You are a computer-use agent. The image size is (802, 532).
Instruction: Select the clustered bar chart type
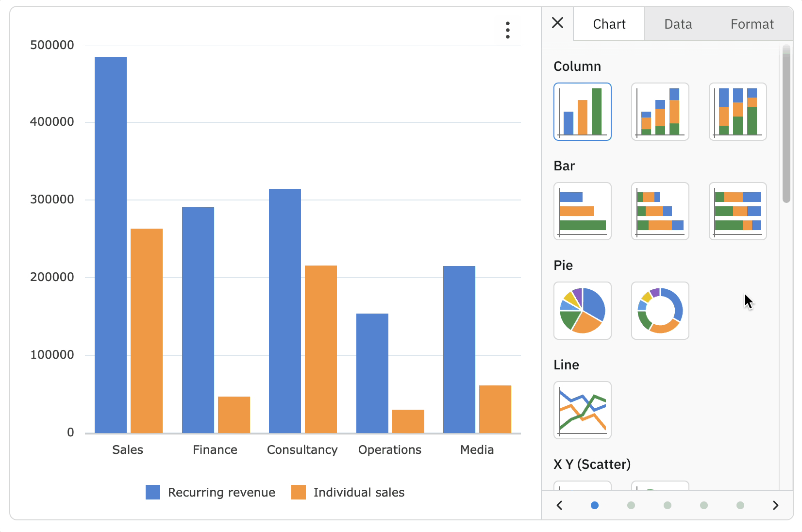pyautogui.click(x=582, y=211)
